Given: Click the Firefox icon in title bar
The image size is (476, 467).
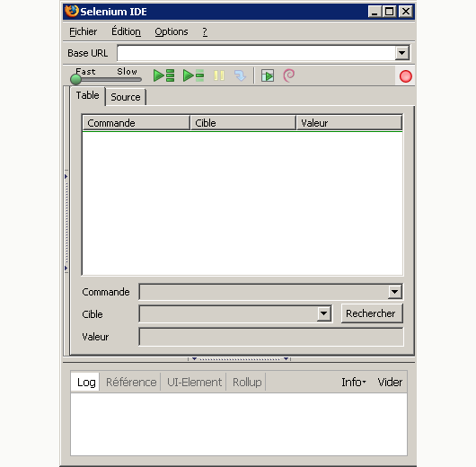Looking at the screenshot, I should [72, 12].
